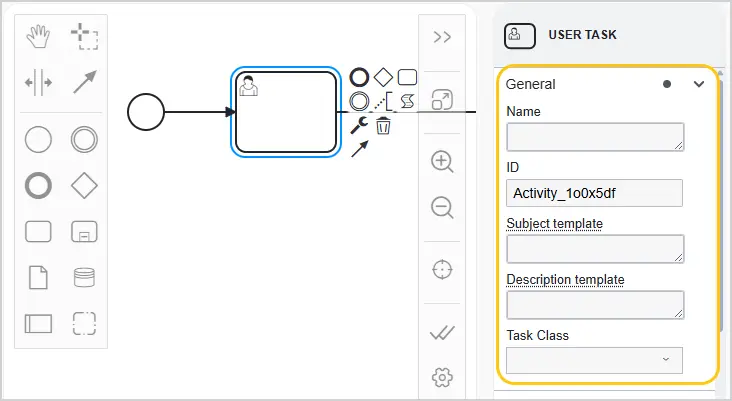Append text annotation from context pad

(383, 101)
